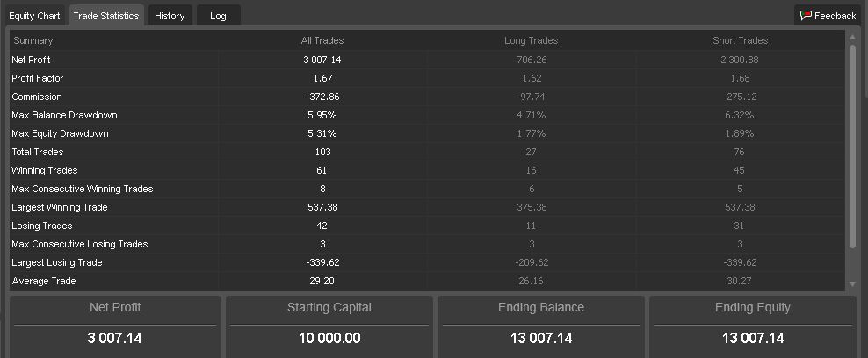Click the Feedback button
868x358 pixels.
point(828,16)
